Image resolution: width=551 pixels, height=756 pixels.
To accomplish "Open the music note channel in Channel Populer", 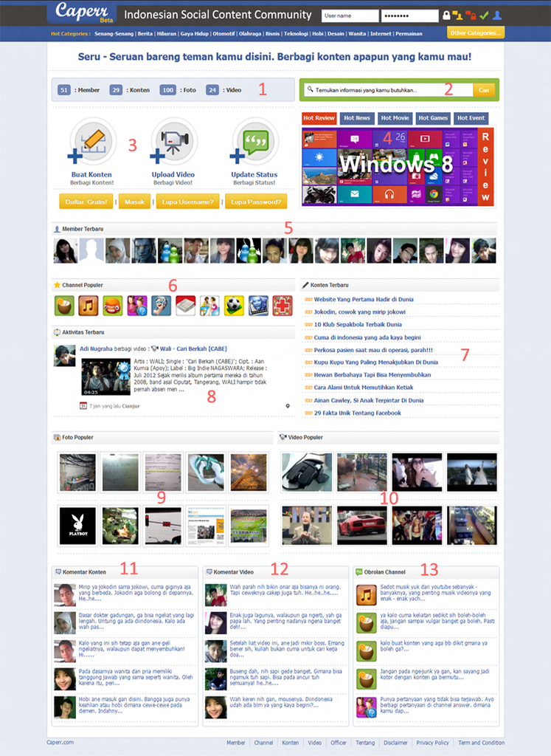I will click(x=88, y=306).
